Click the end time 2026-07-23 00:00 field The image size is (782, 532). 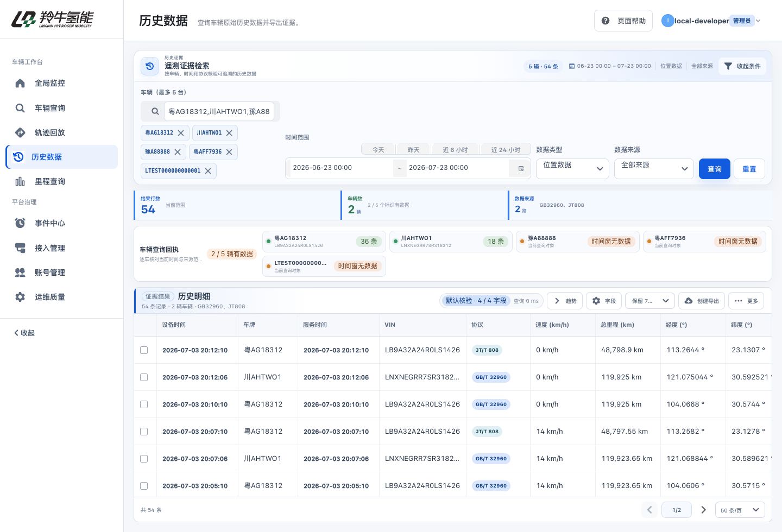point(457,168)
